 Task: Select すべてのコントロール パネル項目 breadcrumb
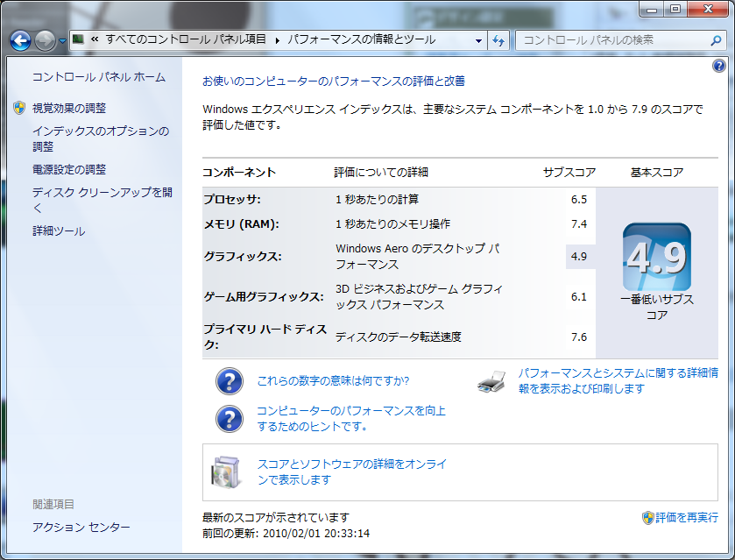[x=186, y=39]
